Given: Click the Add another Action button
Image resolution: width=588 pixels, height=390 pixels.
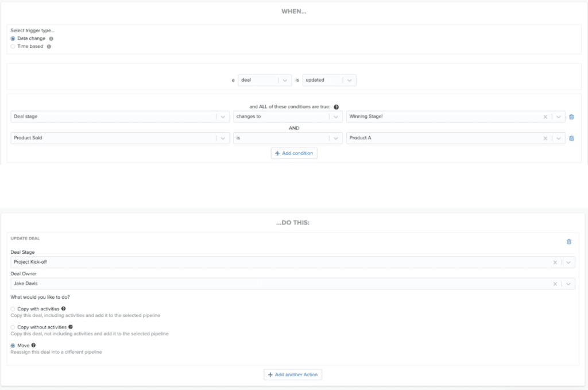Looking at the screenshot, I should click(293, 374).
